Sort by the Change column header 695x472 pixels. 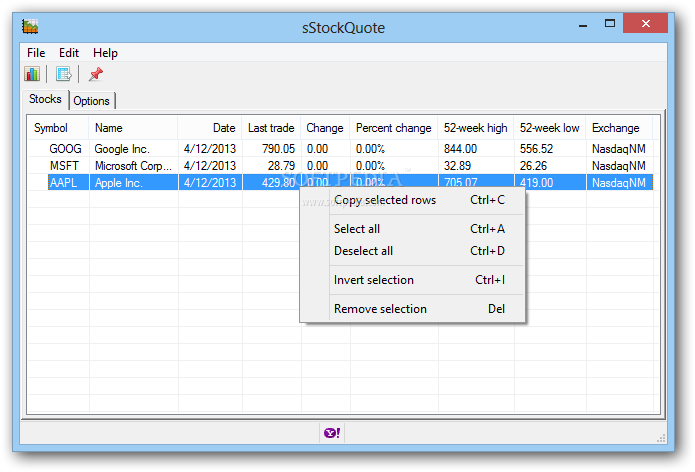click(325, 128)
